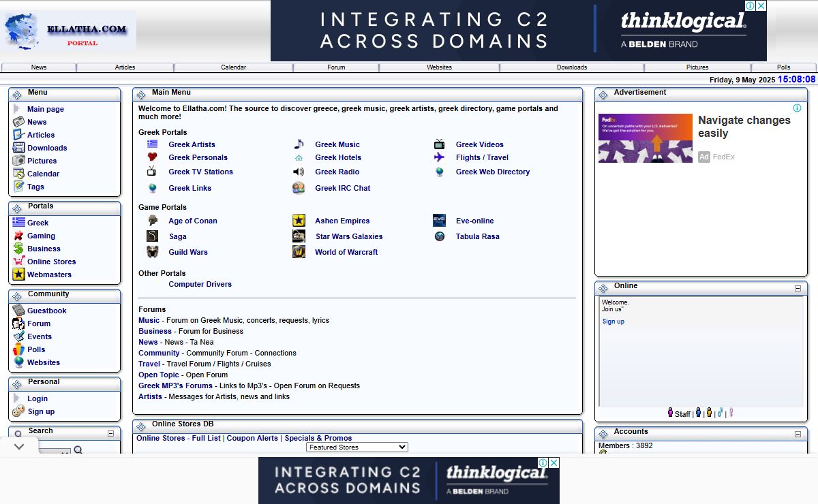Viewport: 818px width, 504px height.
Task: Visit the Greek IRC Chat link
Action: click(343, 188)
